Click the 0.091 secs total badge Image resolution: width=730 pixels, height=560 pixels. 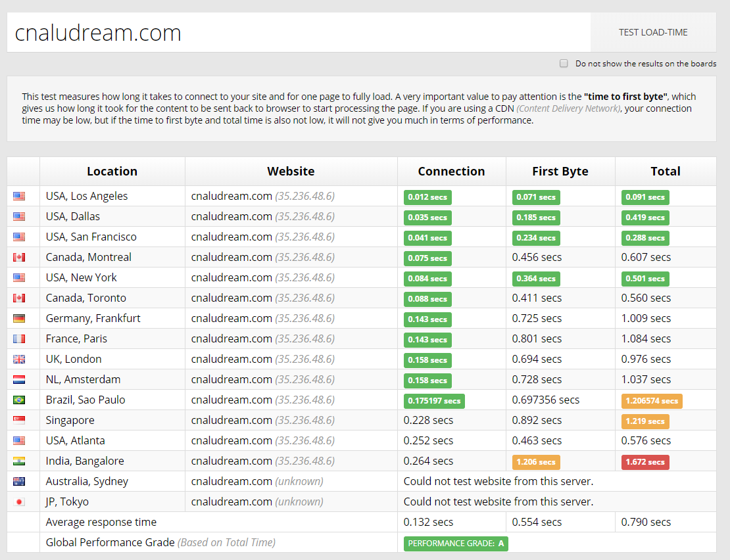pos(645,197)
